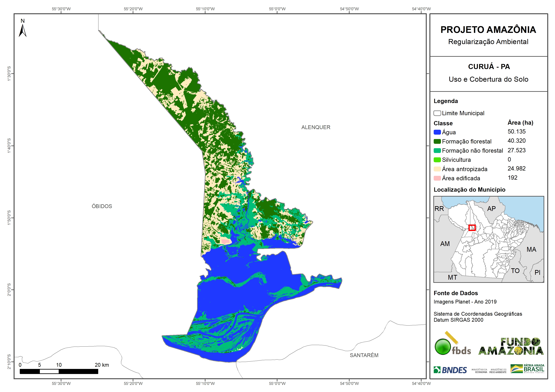Click the bright green Silvicultura swatch
The height and width of the screenshot is (392, 555).
[437, 160]
